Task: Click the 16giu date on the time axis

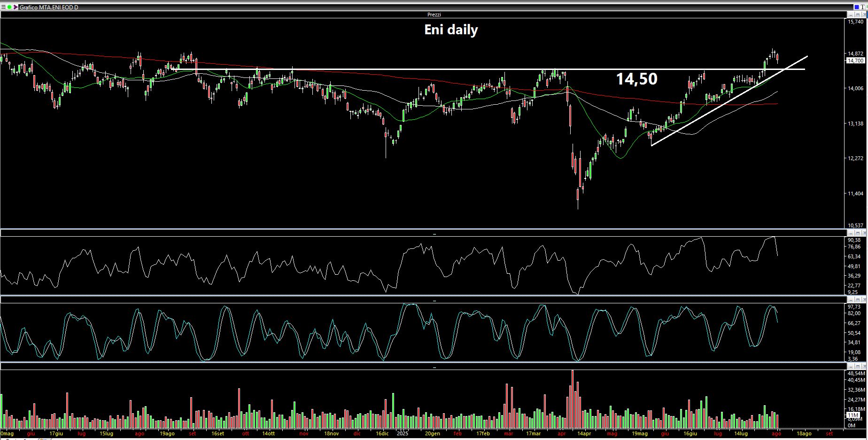Action: (x=690, y=433)
